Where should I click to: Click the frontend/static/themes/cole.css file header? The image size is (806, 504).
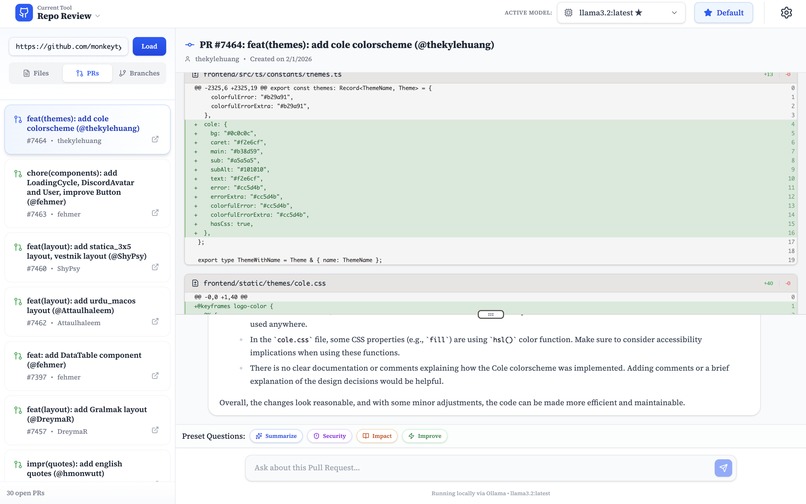click(490, 283)
